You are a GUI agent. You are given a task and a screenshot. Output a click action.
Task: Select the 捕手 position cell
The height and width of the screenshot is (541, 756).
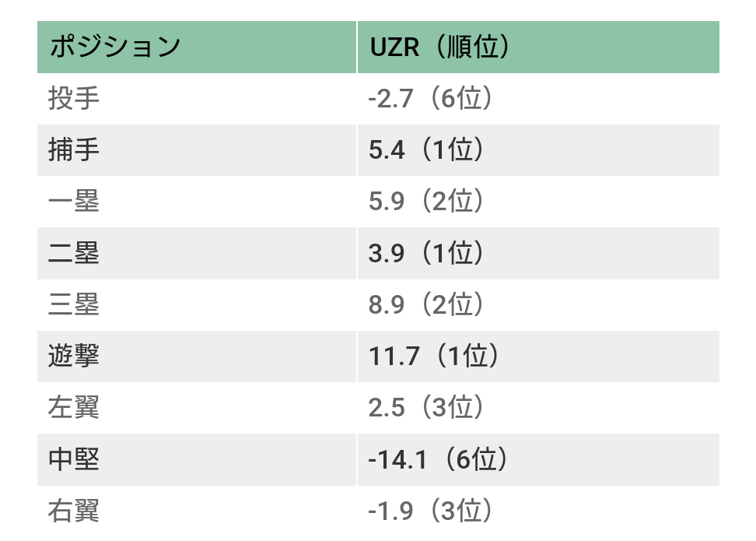(x=197, y=150)
